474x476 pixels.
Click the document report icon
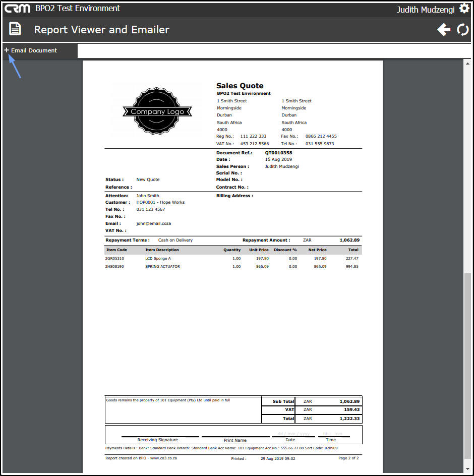(x=15, y=29)
